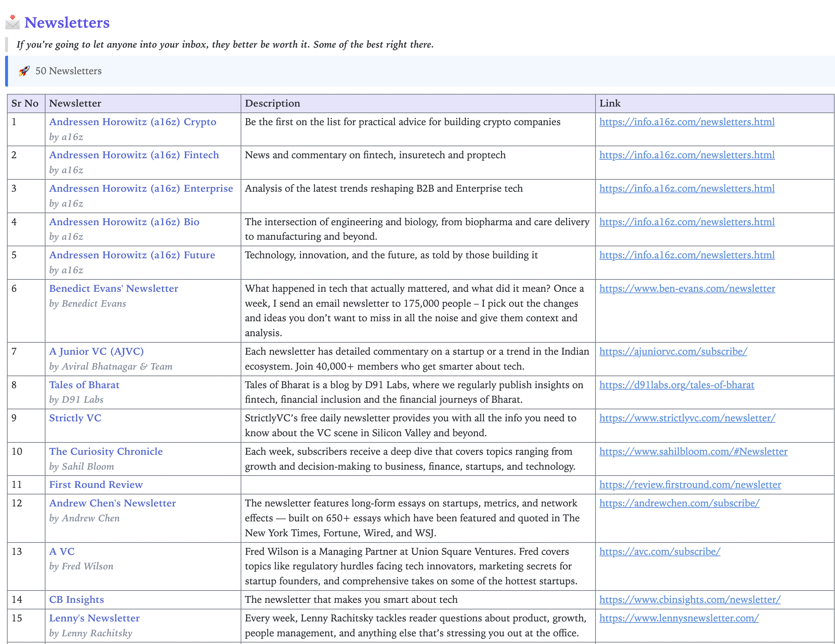Click 'by Lenny Rachitsky' author text
Image resolution: width=835 pixels, height=644 pixels.
pyautogui.click(x=91, y=633)
